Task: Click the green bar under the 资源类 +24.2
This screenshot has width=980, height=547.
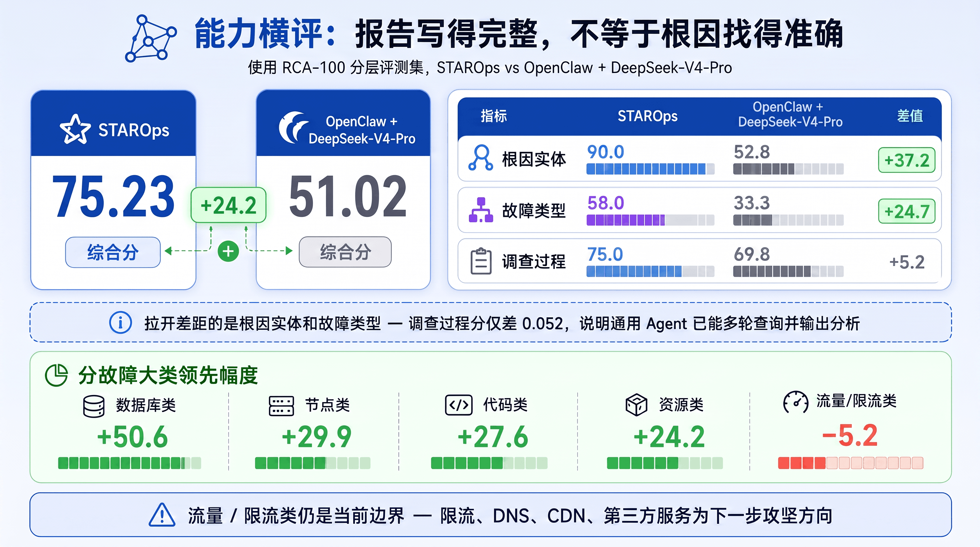Action: [x=664, y=463]
